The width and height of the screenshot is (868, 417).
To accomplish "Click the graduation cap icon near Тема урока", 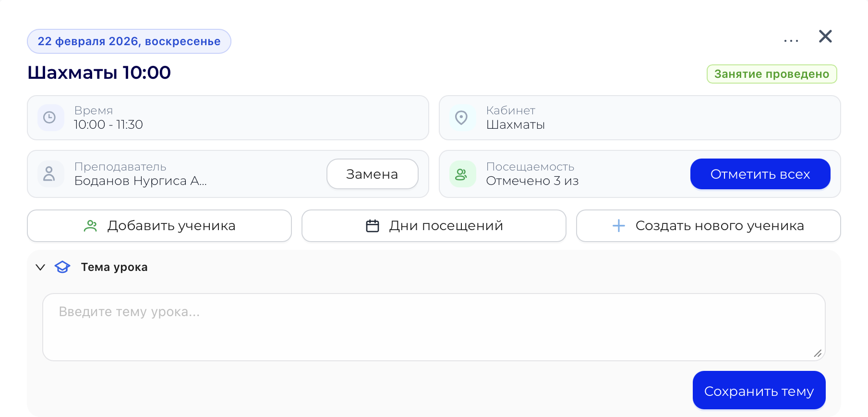I will coord(62,267).
